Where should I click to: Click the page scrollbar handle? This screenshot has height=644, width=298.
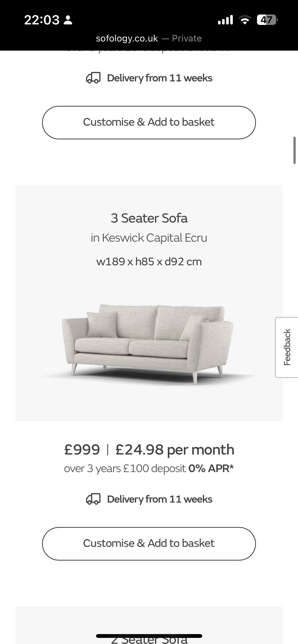(x=294, y=150)
